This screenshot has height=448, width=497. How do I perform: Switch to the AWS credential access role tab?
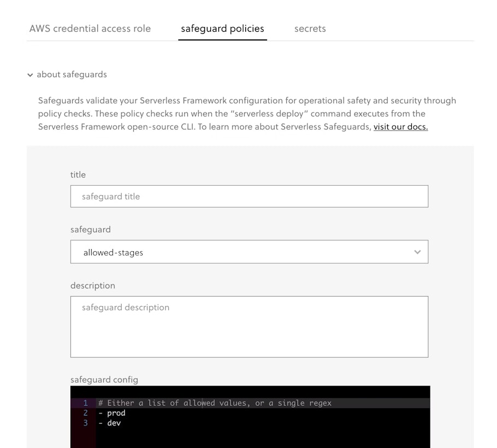pos(90,28)
